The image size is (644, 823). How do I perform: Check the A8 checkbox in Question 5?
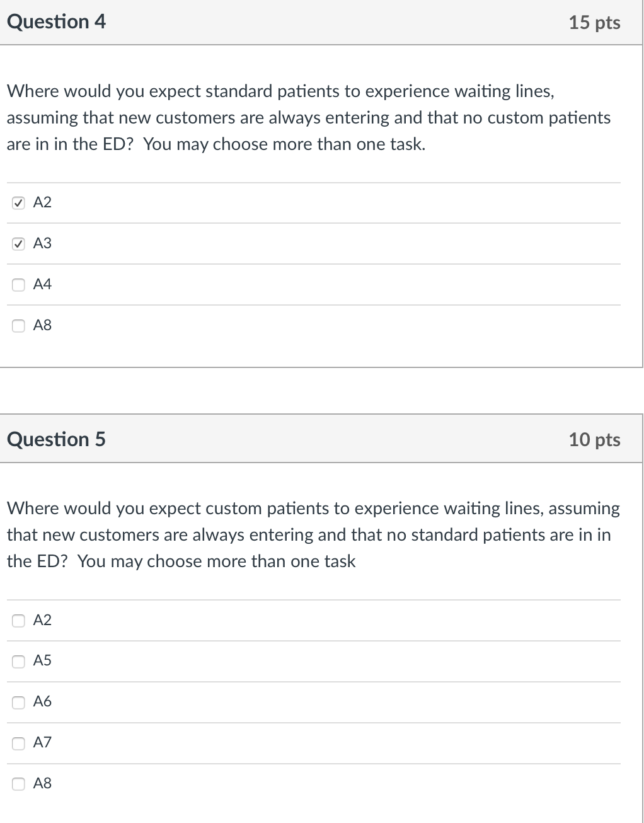tap(18, 784)
